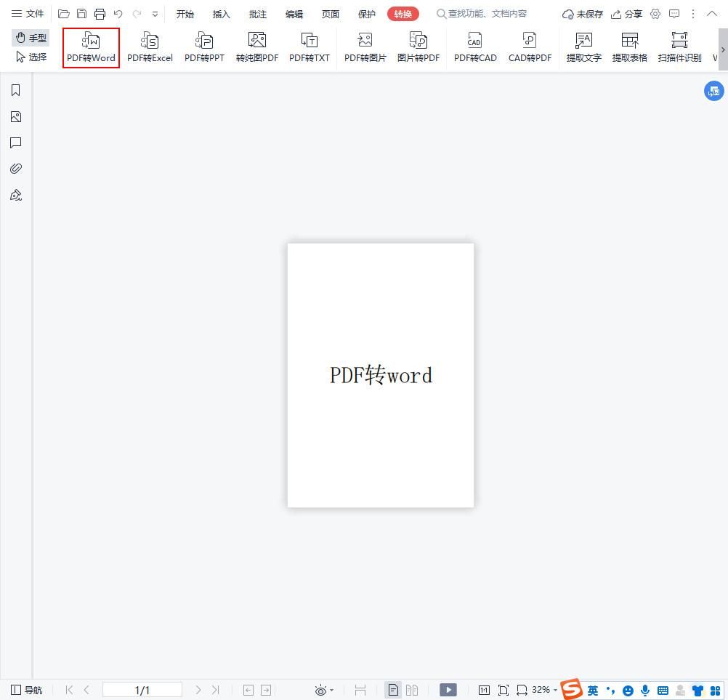Expand the quick access toolbar chevron
728x700 pixels.
click(x=155, y=13)
